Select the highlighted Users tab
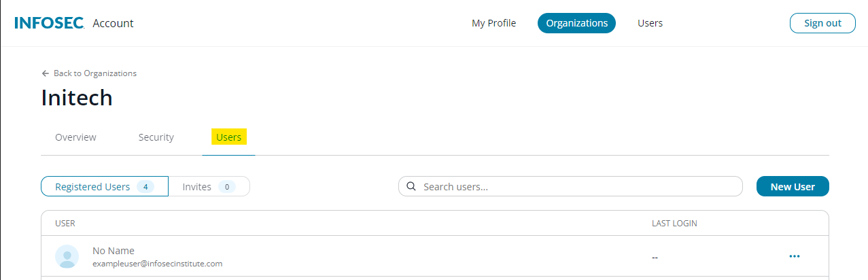 pos(228,137)
